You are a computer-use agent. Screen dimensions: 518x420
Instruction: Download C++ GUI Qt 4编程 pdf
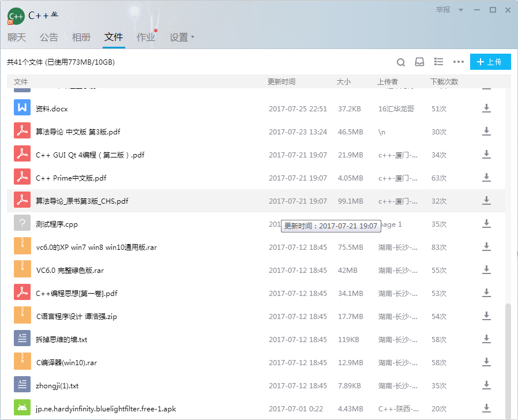[486, 155]
